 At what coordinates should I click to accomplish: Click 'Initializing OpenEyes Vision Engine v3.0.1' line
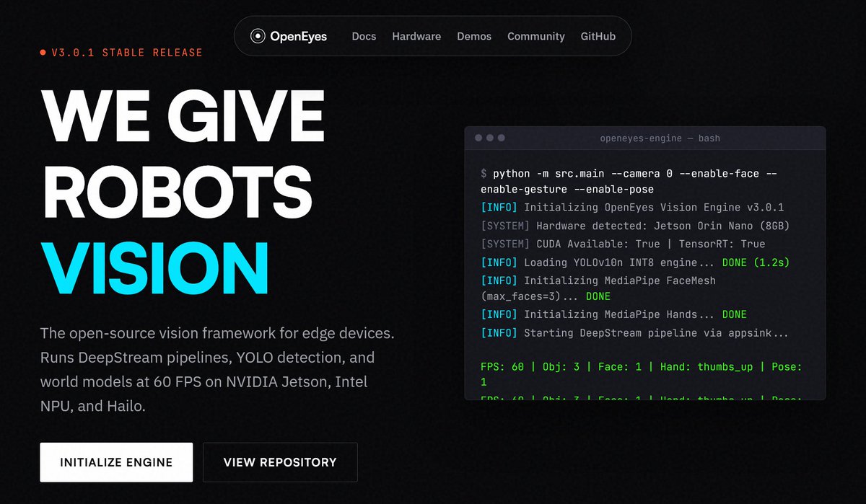pyautogui.click(x=632, y=207)
